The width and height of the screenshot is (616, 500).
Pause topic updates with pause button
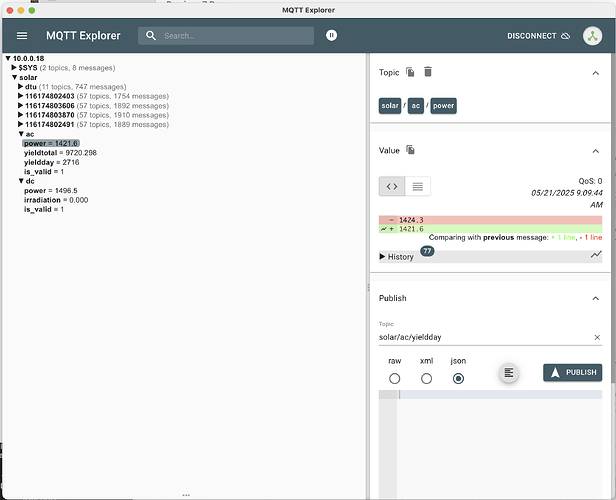(331, 35)
